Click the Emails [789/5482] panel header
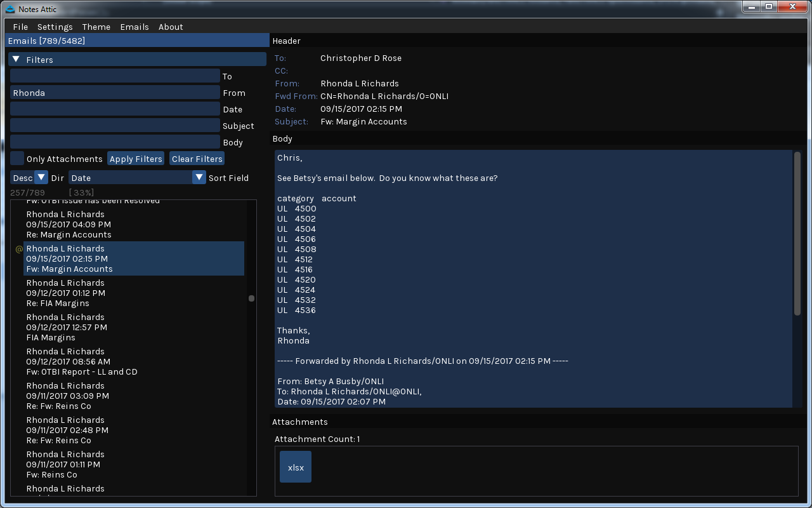 coord(137,41)
